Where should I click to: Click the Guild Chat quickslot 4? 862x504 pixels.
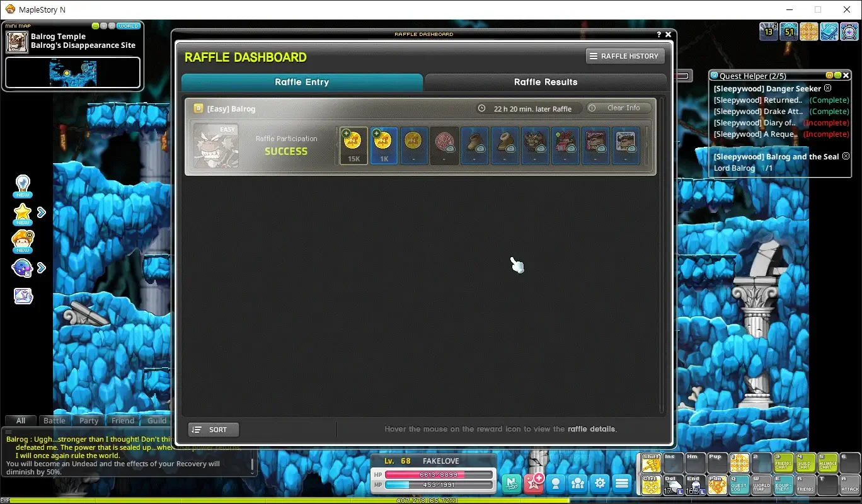tap(805, 463)
